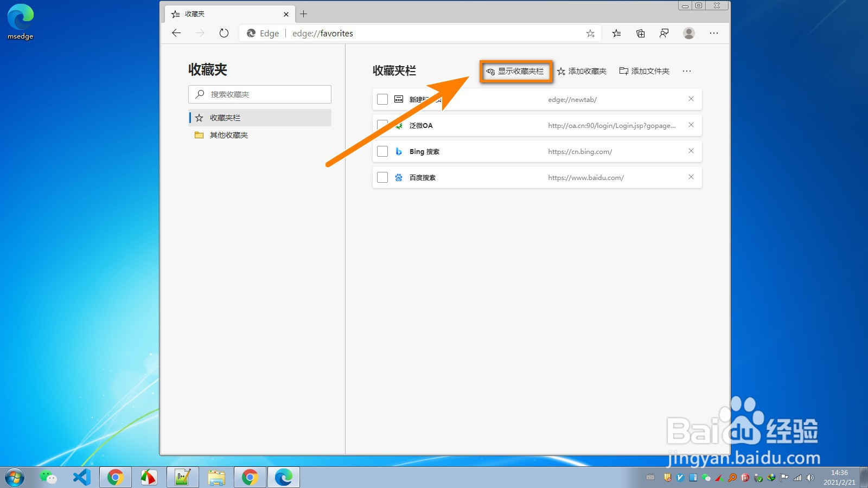This screenshot has width=868, height=488.
Task: Delete the 泛微OA favorite with its X
Action: click(691, 125)
